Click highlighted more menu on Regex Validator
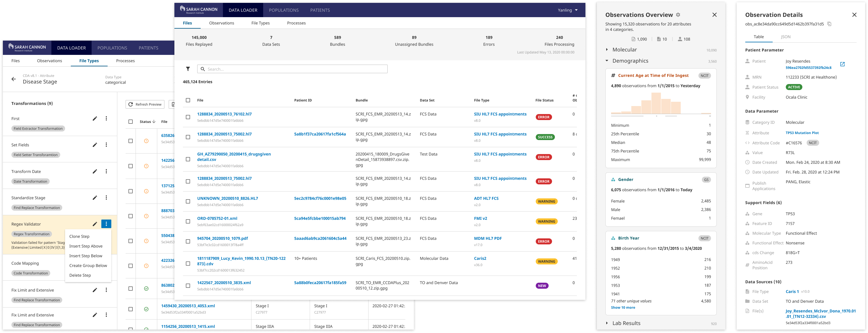 click(106, 224)
